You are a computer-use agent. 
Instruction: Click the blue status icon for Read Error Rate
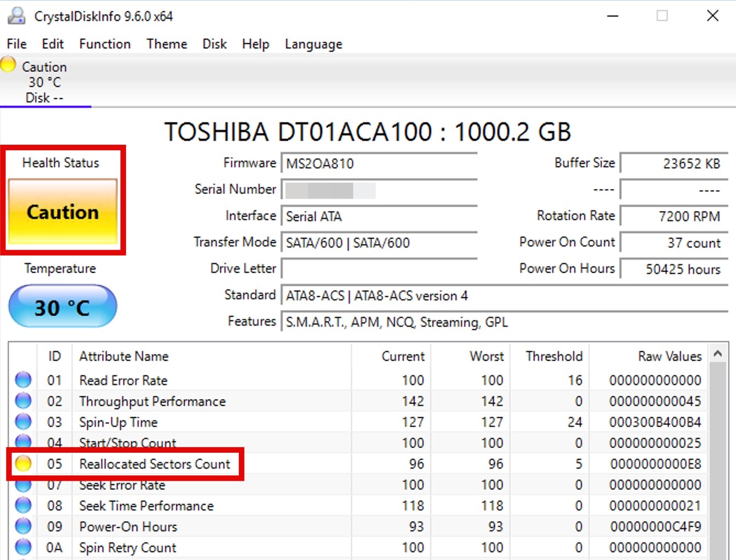[23, 380]
